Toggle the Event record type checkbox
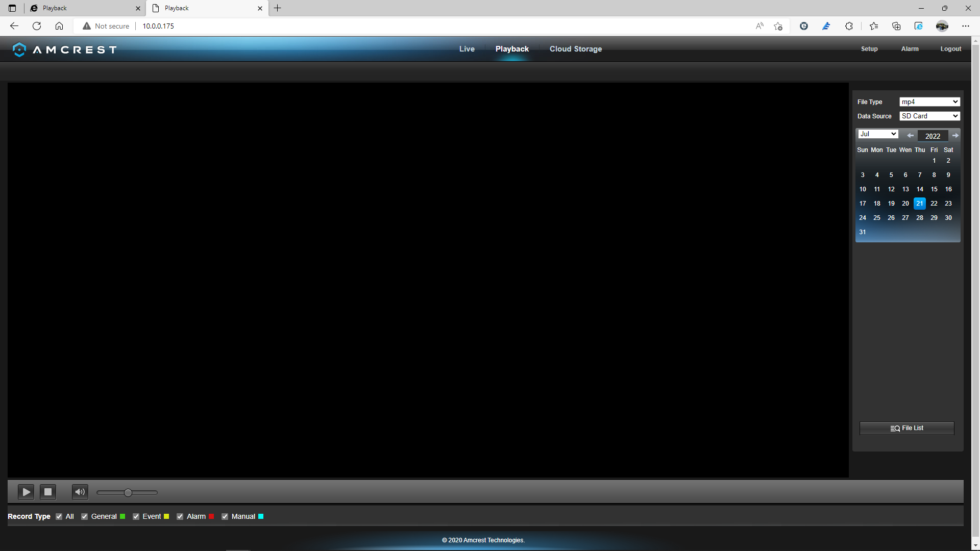Viewport: 980px width, 551px height. pyautogui.click(x=136, y=516)
